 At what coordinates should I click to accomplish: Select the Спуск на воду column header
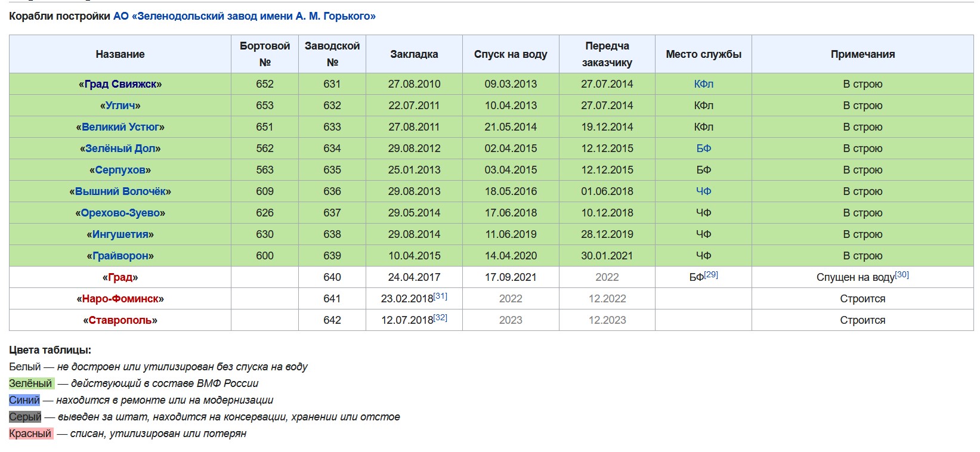(x=511, y=54)
